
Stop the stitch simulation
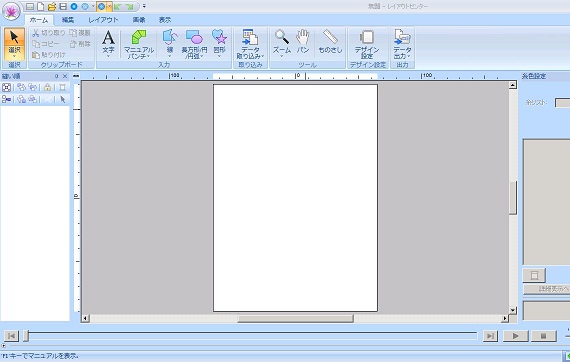coord(543,335)
